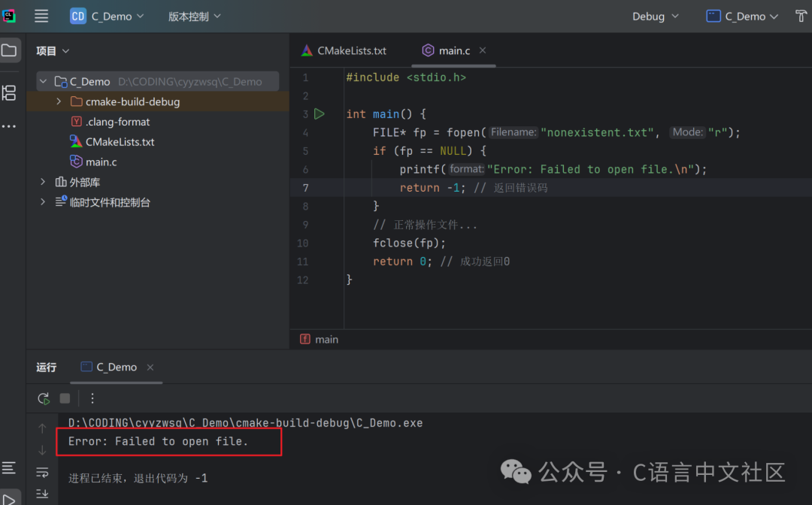Click the stop process square icon

click(x=65, y=398)
